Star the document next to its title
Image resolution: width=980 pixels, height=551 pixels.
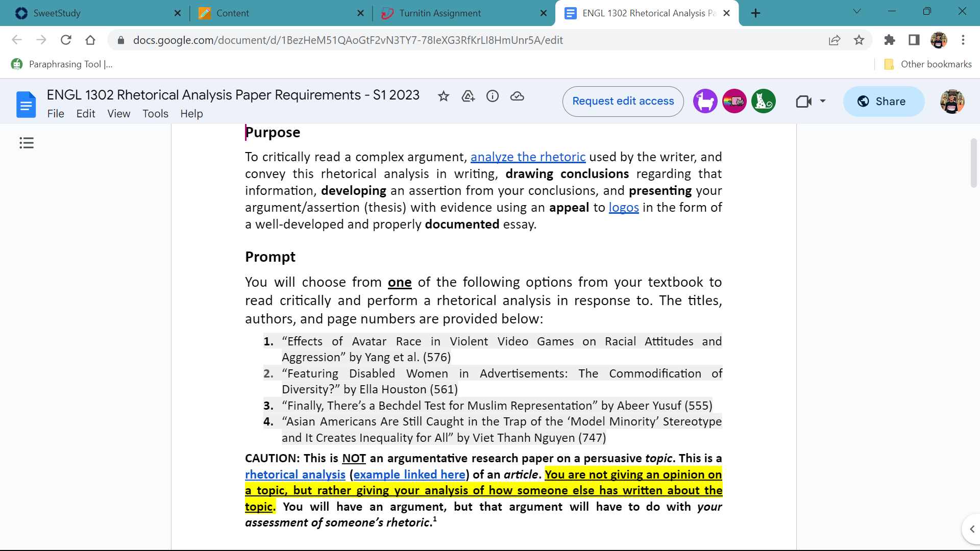tap(444, 96)
